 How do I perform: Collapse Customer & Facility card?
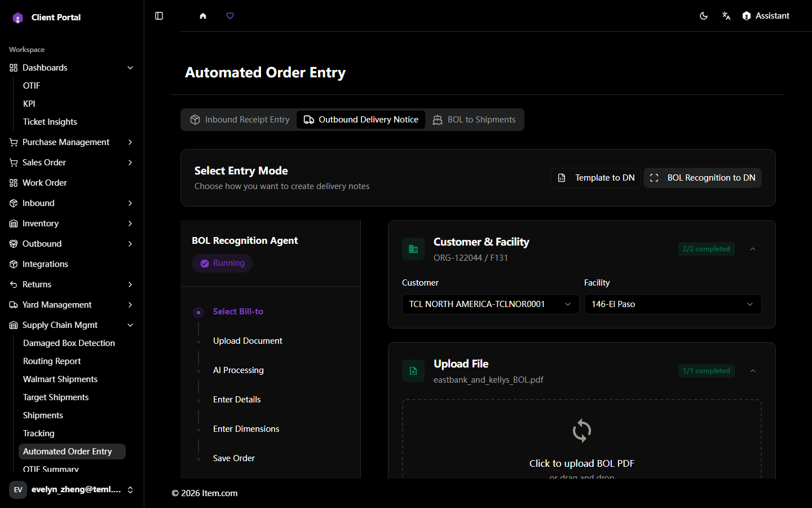[x=753, y=249]
